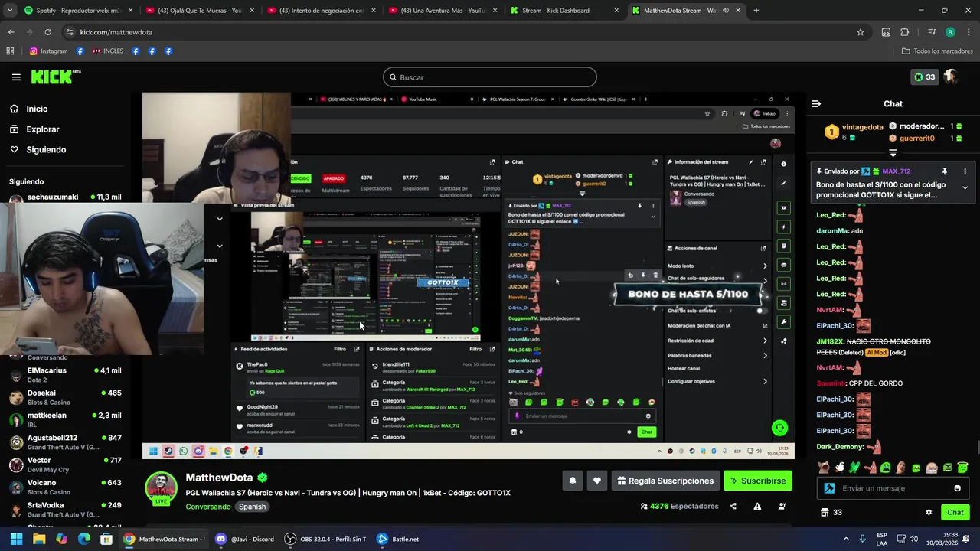Expand the pinned message chevron
The width and height of the screenshot is (980, 551).
click(965, 187)
